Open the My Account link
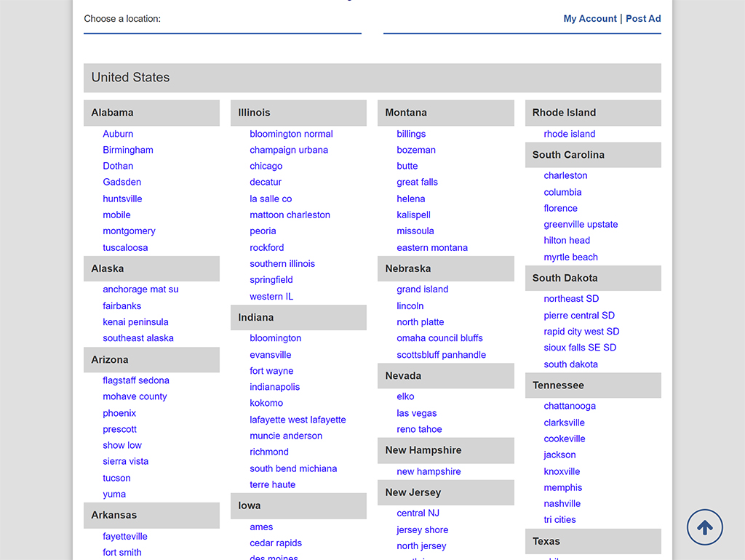The width and height of the screenshot is (745, 560). tap(589, 19)
